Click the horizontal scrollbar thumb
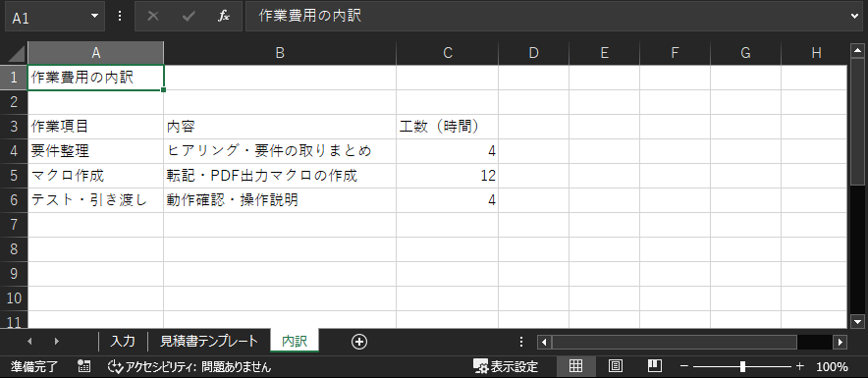Image resolution: width=868 pixels, height=378 pixels. click(675, 342)
